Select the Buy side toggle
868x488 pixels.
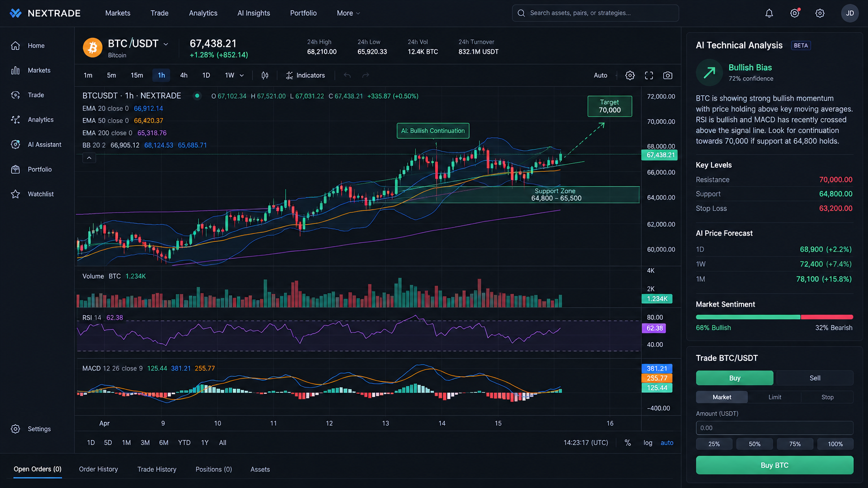[735, 378]
